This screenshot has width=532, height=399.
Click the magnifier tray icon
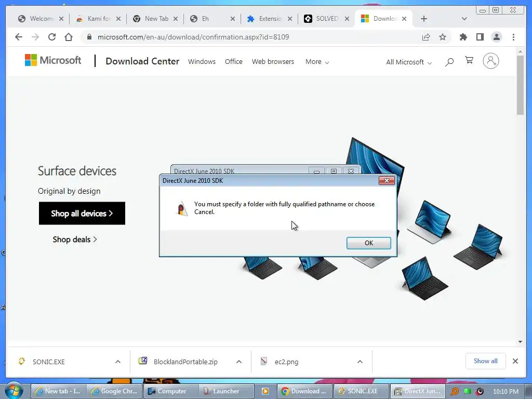[455, 392]
